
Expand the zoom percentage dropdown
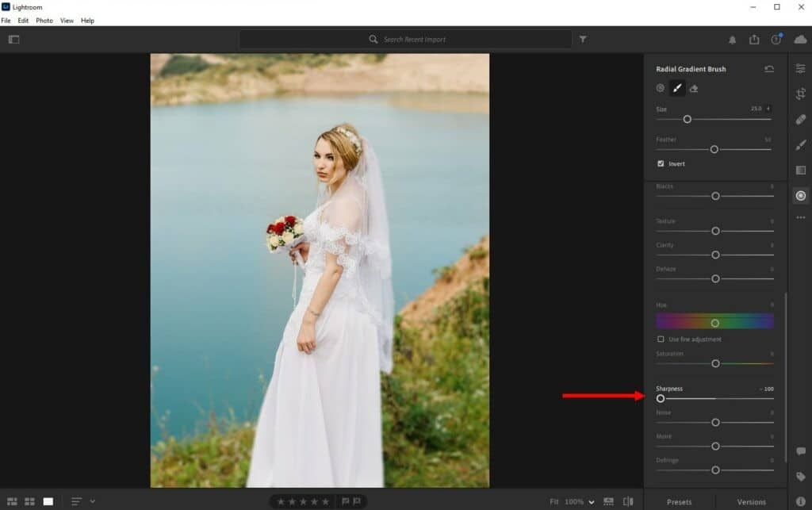click(x=591, y=502)
